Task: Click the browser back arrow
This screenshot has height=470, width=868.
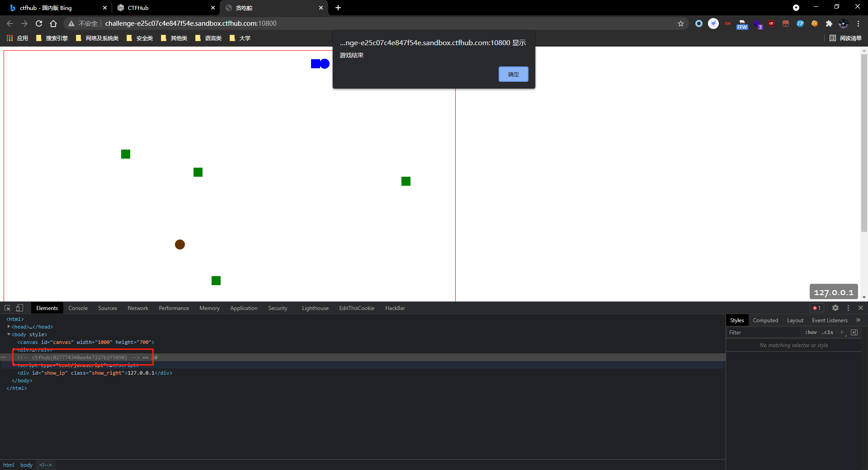Action: point(10,23)
